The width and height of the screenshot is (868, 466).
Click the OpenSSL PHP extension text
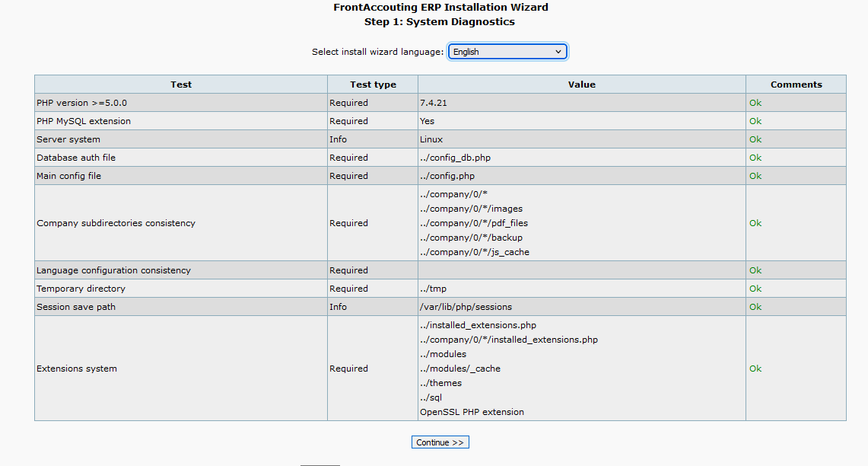point(472,412)
